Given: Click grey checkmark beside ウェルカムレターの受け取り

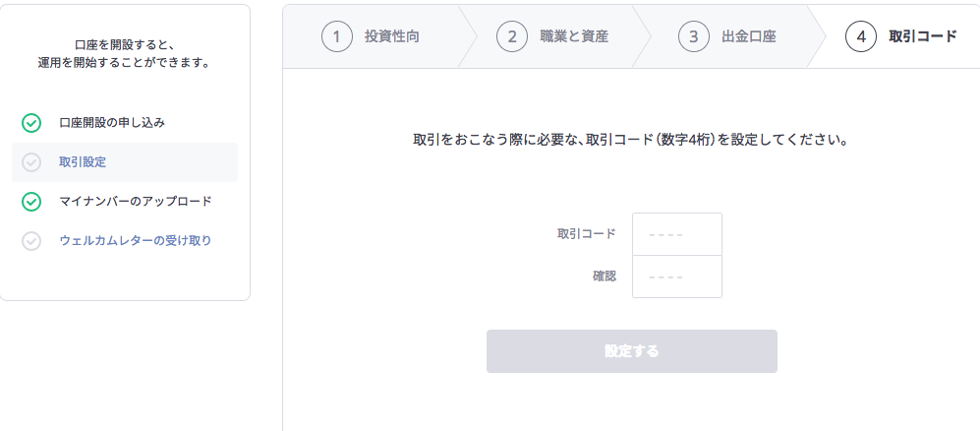Looking at the screenshot, I should (31, 241).
